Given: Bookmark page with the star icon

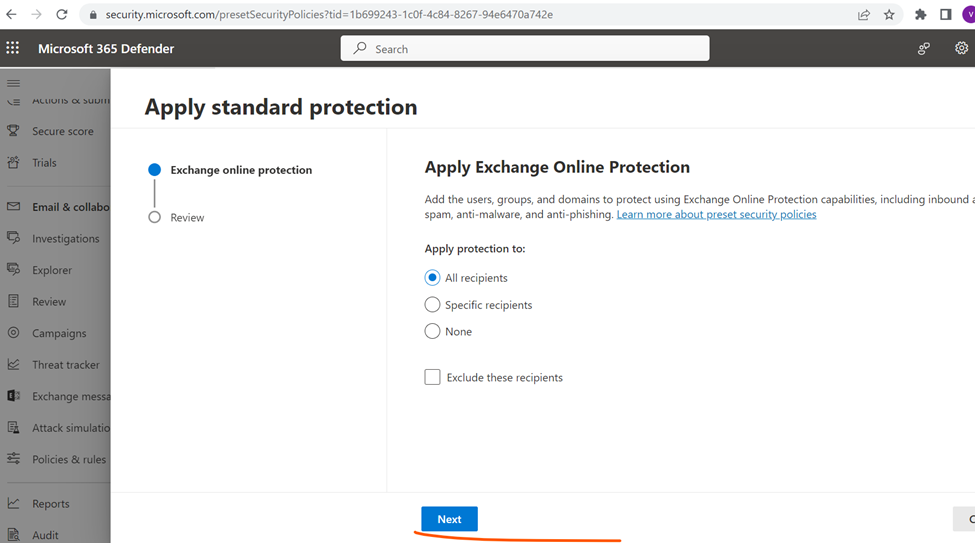Looking at the screenshot, I should 889,14.
